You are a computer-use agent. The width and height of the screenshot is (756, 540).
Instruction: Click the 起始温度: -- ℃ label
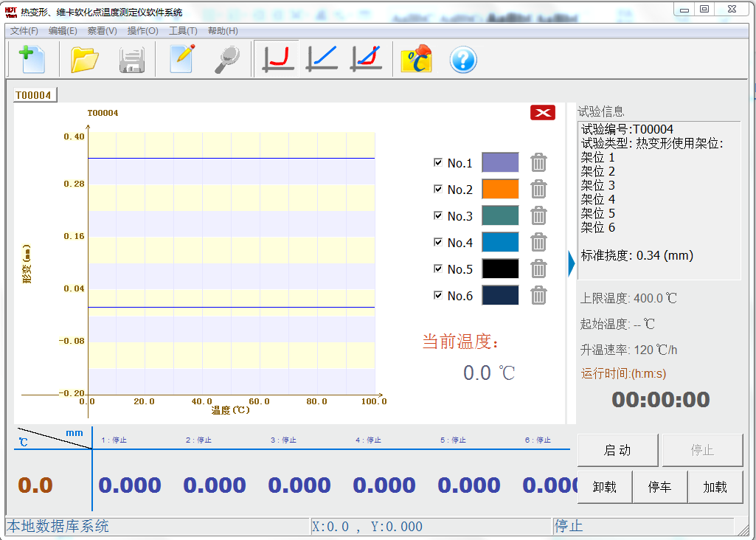[617, 324]
